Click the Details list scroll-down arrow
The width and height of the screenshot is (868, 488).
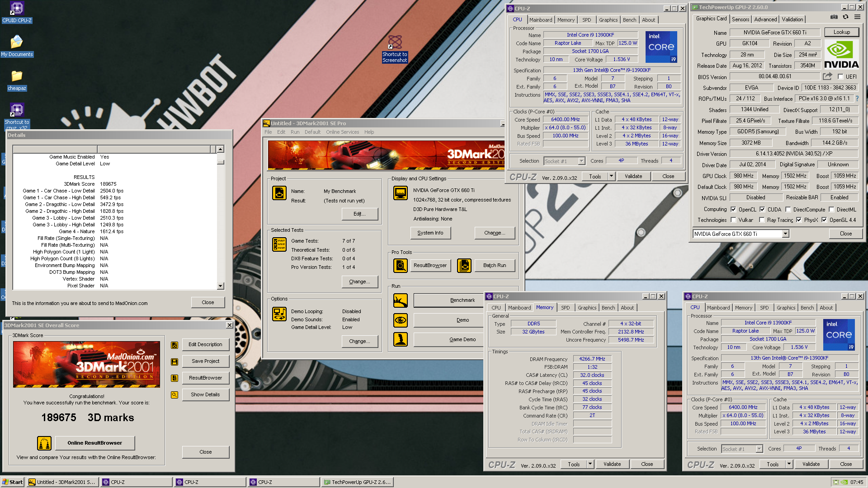[x=220, y=286]
